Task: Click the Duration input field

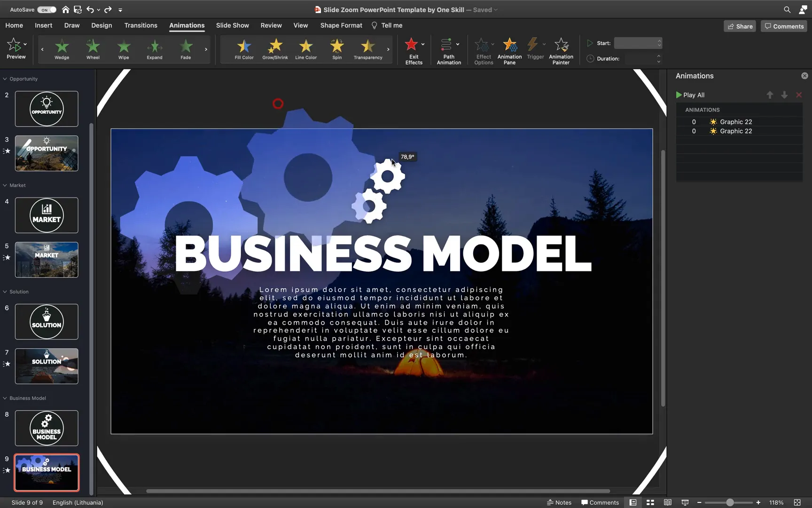Action: coord(644,59)
